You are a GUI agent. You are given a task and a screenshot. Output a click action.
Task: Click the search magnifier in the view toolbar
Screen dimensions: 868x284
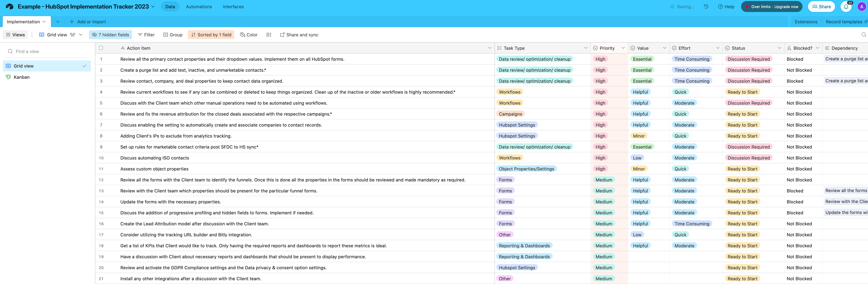(x=863, y=35)
